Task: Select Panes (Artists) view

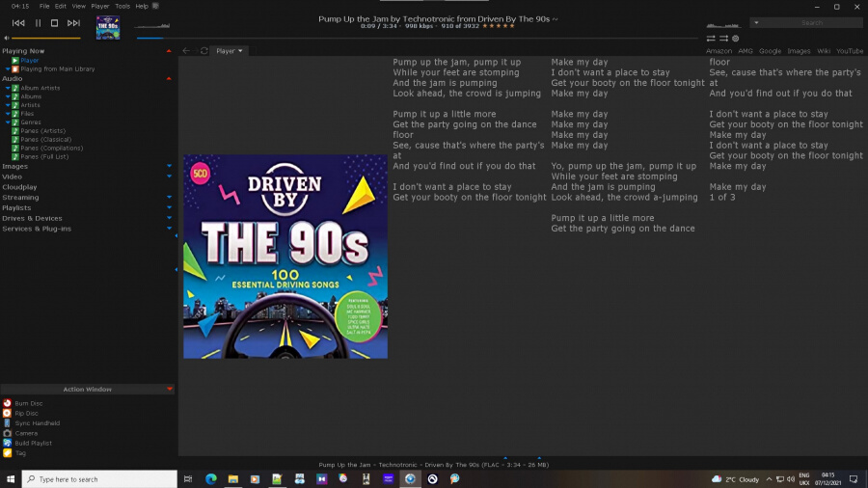Action: coord(42,131)
